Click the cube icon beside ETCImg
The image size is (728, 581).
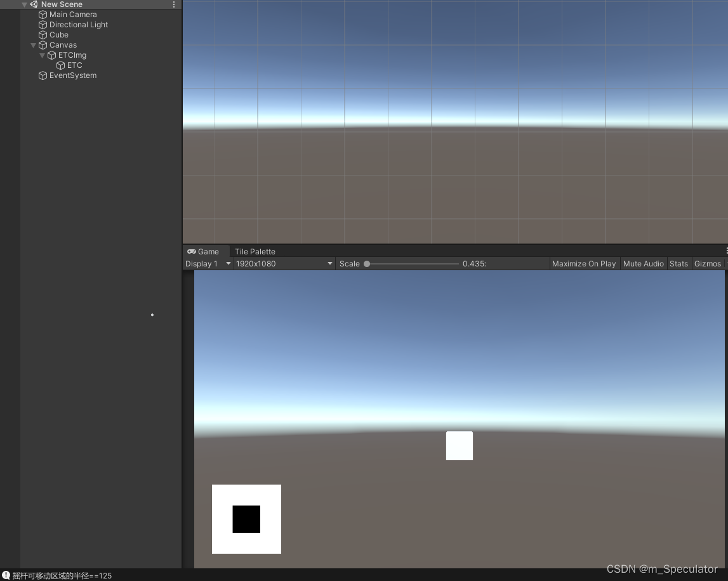pos(51,55)
